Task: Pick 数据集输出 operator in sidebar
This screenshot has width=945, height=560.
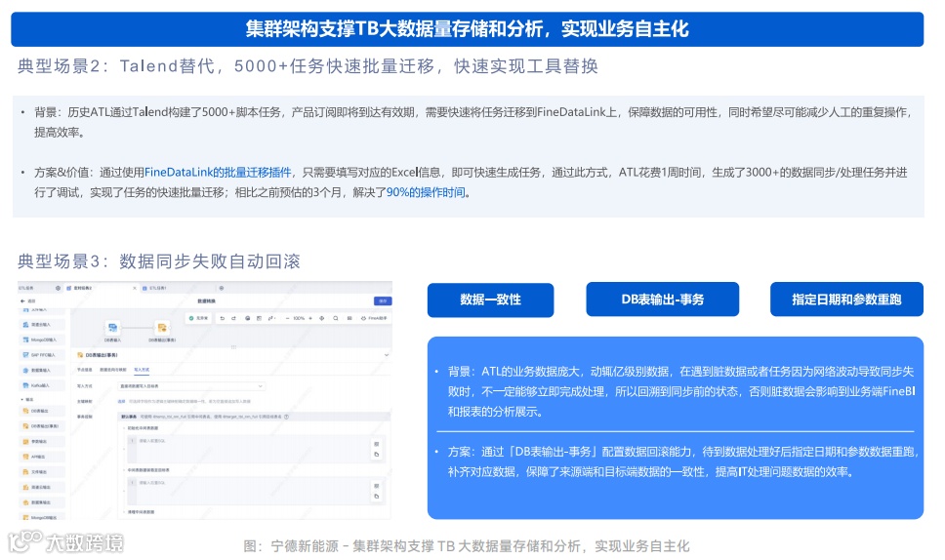Action: tap(40, 502)
